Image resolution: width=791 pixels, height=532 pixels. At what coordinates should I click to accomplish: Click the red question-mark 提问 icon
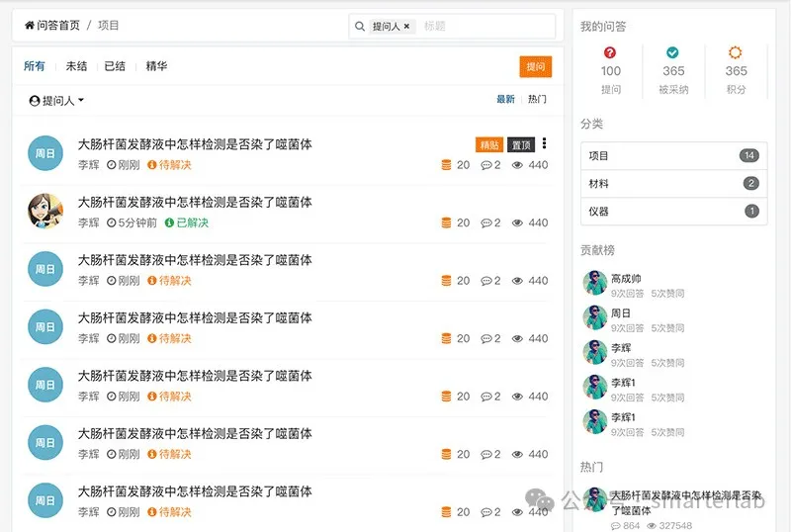pos(610,52)
